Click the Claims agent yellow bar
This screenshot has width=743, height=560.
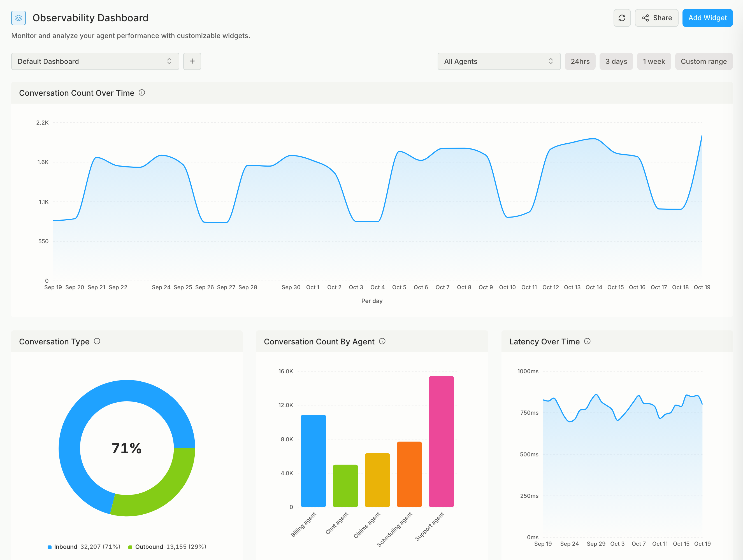click(377, 480)
